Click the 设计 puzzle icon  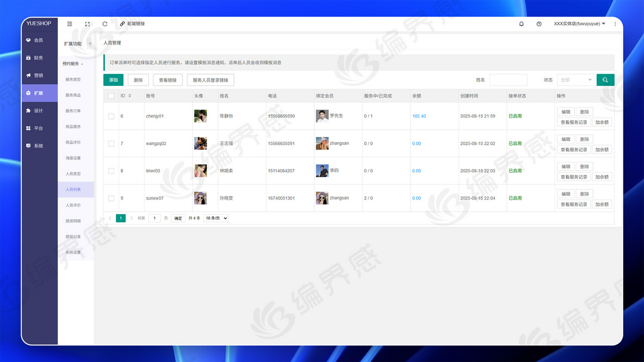click(x=28, y=110)
